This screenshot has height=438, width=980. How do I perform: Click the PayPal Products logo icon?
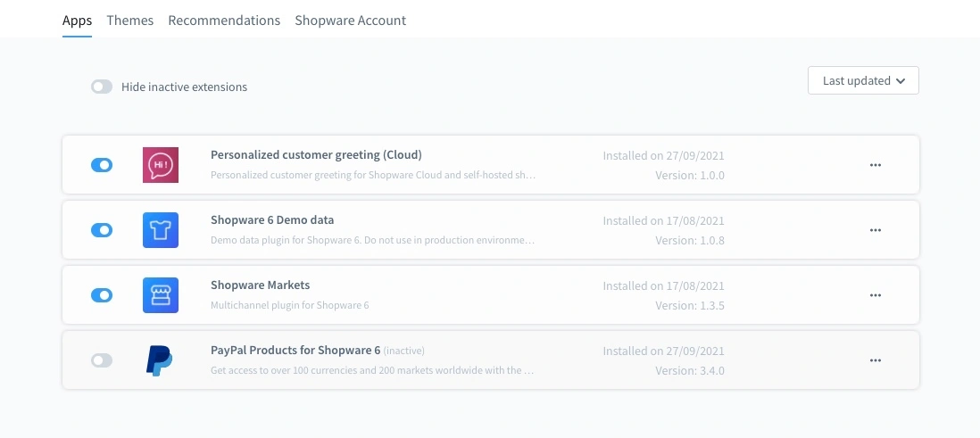161,360
